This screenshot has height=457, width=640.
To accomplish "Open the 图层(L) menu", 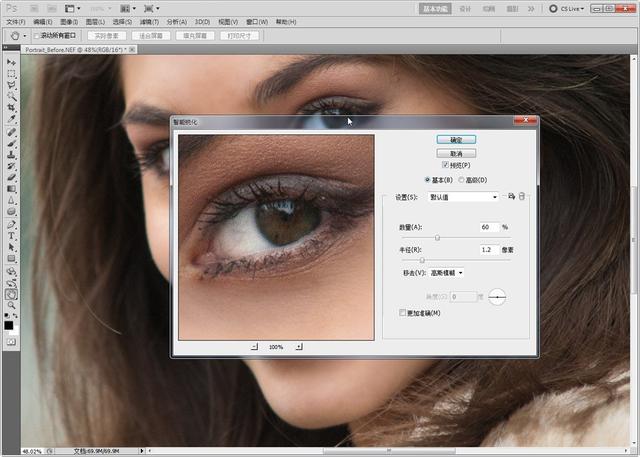I will 95,22.
